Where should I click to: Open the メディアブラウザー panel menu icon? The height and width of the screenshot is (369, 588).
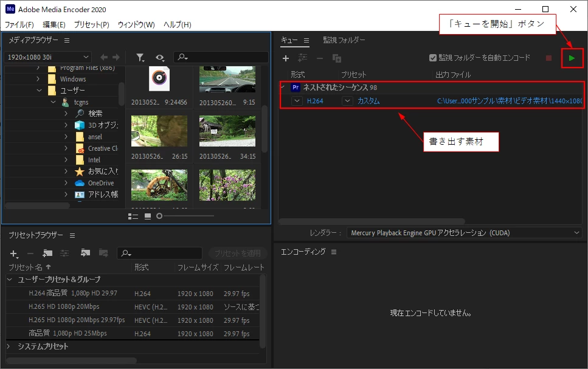pyautogui.click(x=67, y=41)
